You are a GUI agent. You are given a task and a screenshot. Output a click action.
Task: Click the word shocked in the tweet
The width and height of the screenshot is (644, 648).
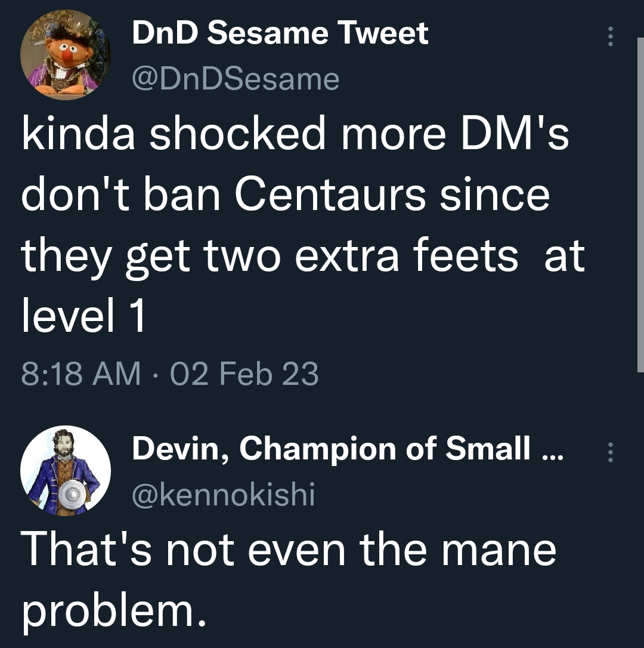click(x=237, y=134)
